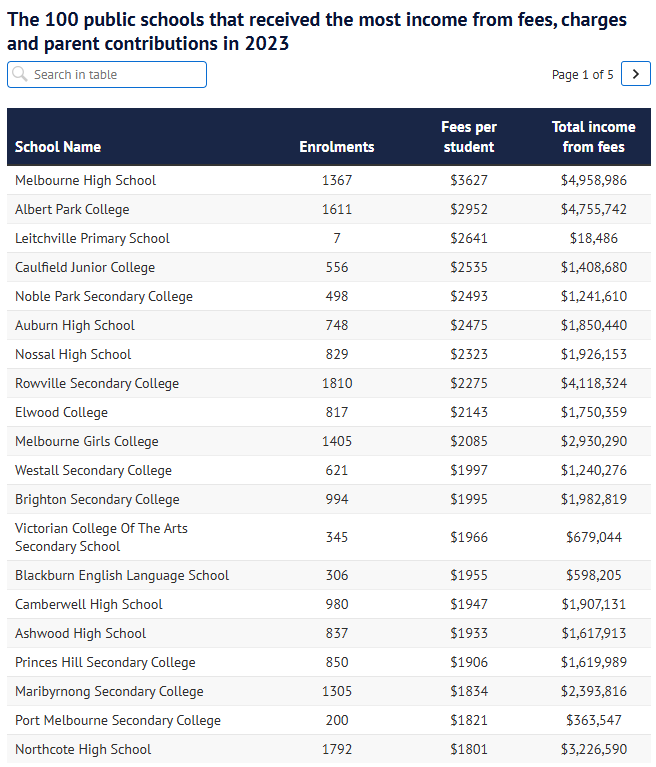Select Camberwell High School name

(89, 605)
